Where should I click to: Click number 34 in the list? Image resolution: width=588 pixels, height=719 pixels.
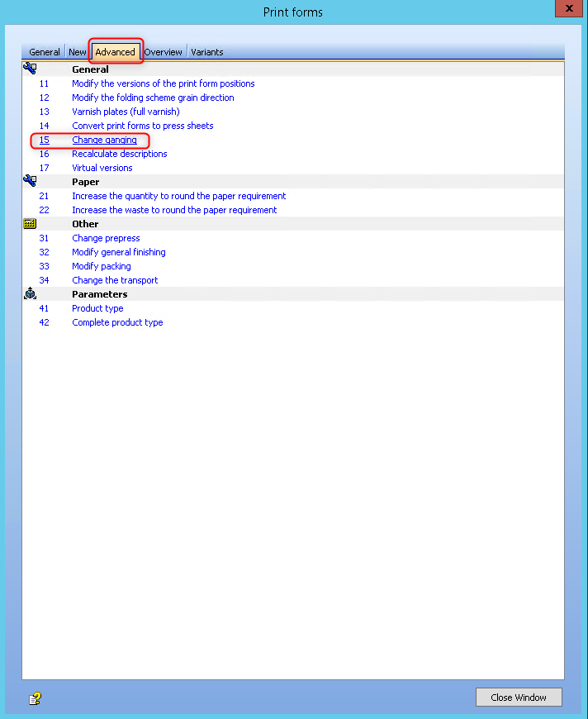click(x=44, y=280)
